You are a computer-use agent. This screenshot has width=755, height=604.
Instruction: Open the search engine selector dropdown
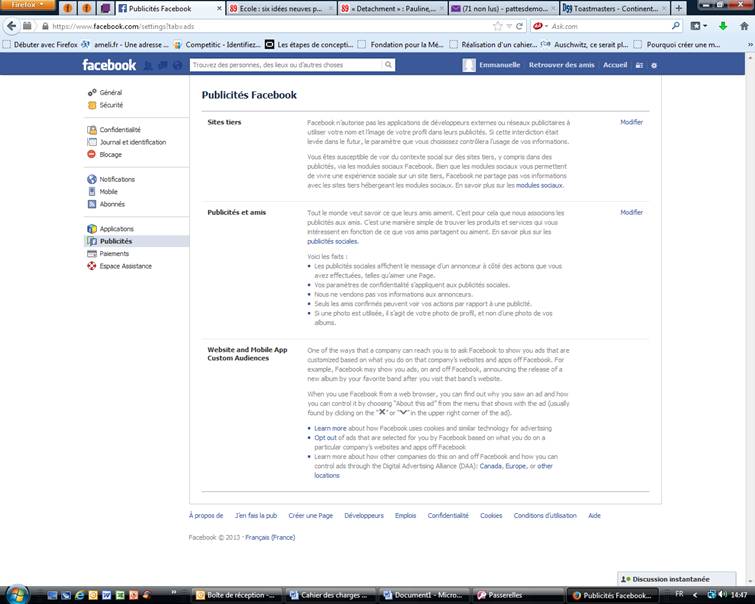(540, 26)
